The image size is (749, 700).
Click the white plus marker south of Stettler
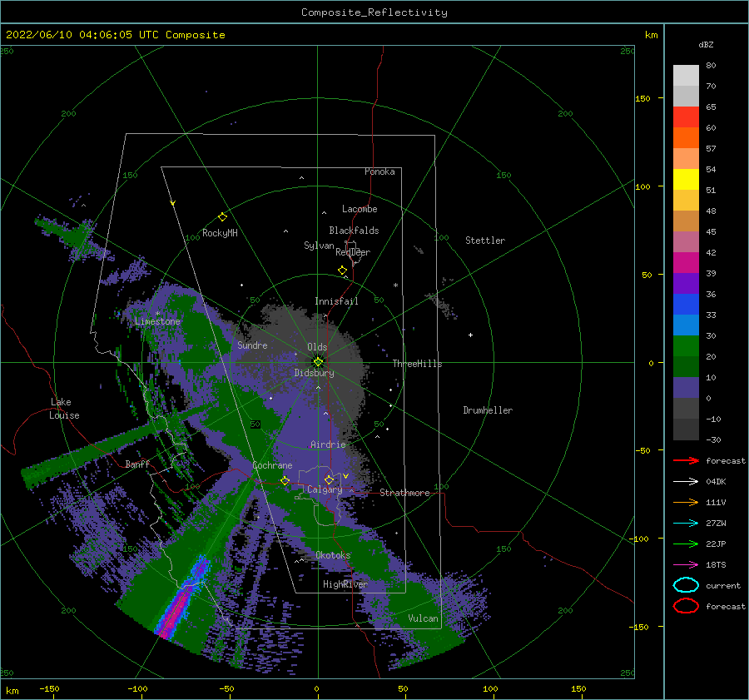[x=470, y=335]
